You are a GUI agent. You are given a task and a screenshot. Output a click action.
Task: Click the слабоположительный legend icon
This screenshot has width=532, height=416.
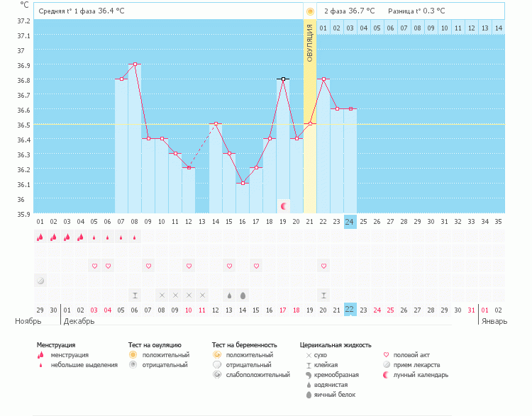coord(216,375)
